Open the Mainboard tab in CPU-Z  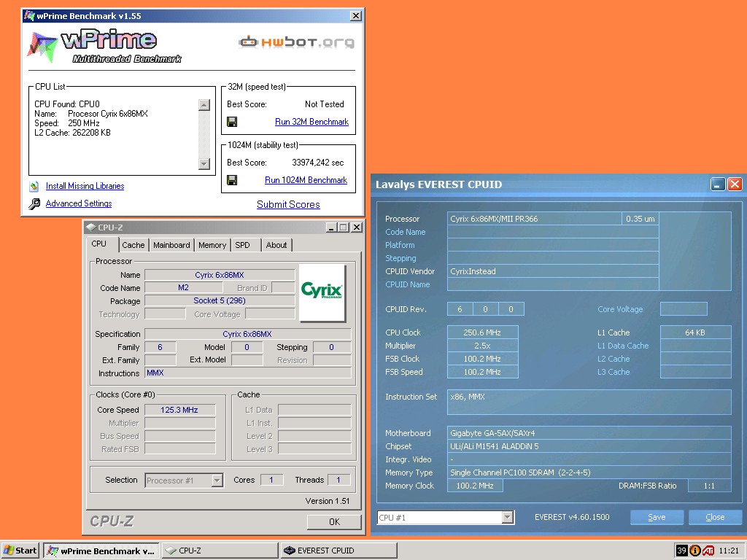point(171,245)
